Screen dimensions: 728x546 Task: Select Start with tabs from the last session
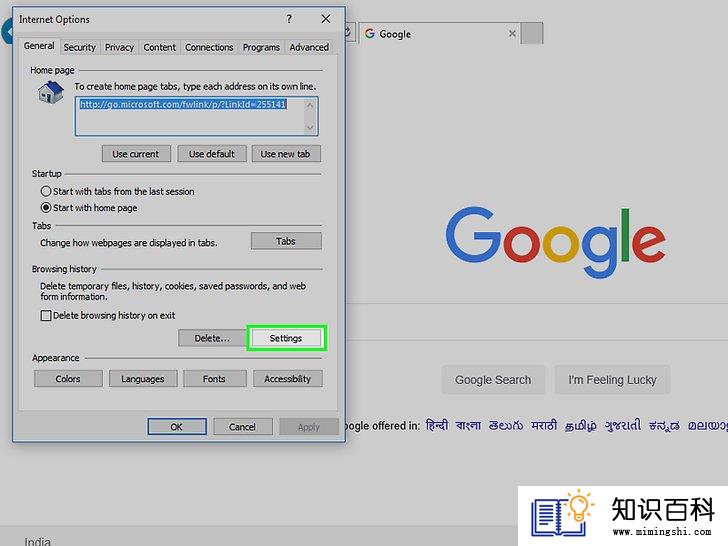[x=118, y=191]
